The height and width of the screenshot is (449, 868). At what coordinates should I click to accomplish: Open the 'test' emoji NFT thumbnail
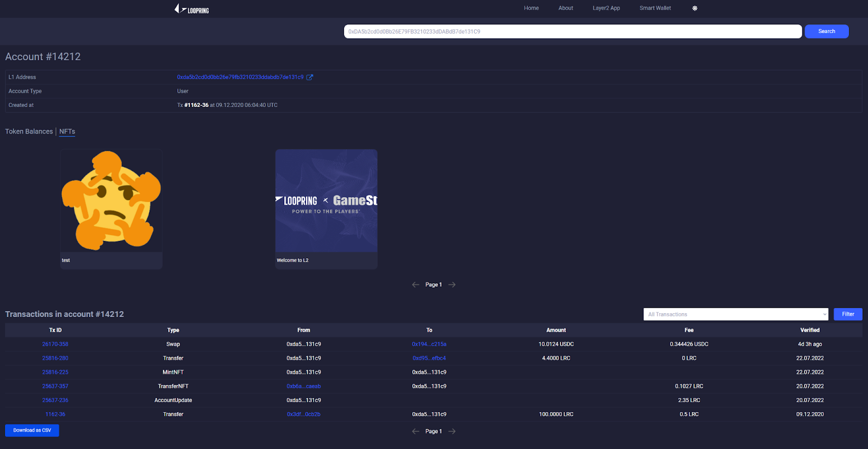111,201
